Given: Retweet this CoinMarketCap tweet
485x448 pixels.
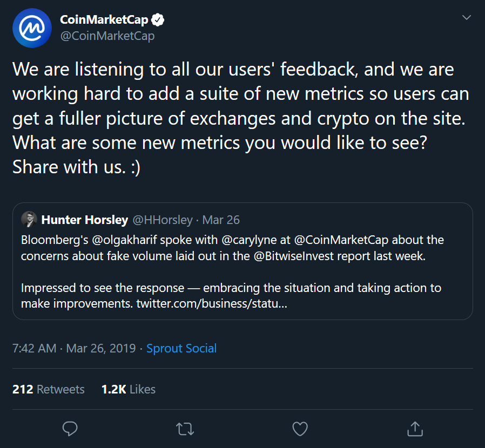Looking at the screenshot, I should (x=185, y=429).
